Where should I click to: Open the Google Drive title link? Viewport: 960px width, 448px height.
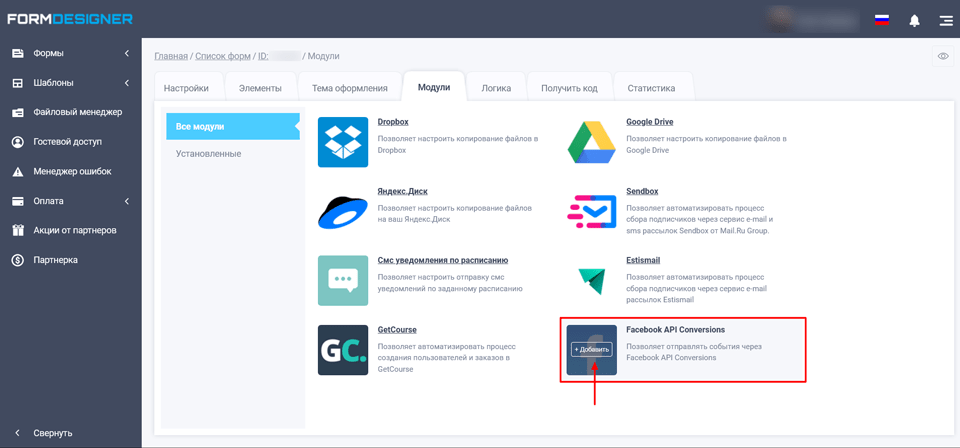[650, 122]
